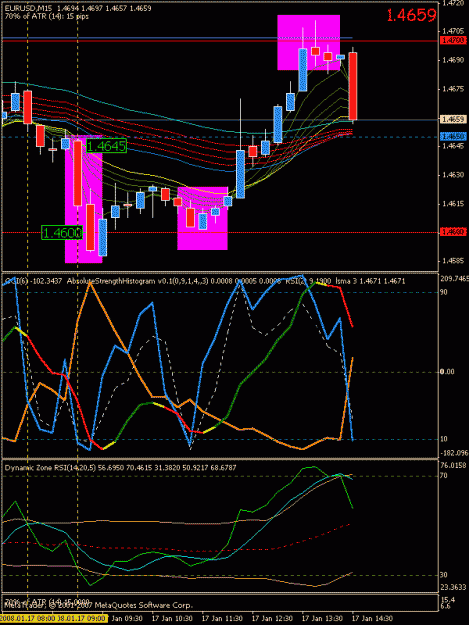
Task: Click the 1.4630 price axis label
Action: pos(453,175)
